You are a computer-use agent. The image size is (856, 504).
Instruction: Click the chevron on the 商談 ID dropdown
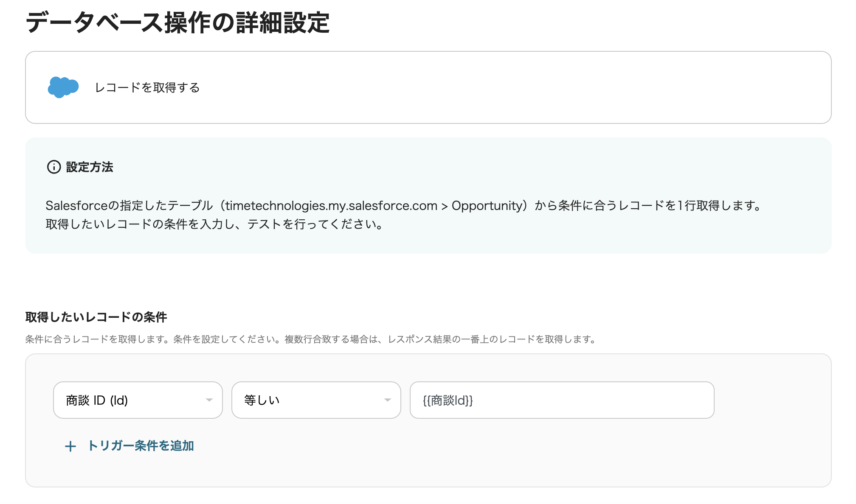point(209,400)
